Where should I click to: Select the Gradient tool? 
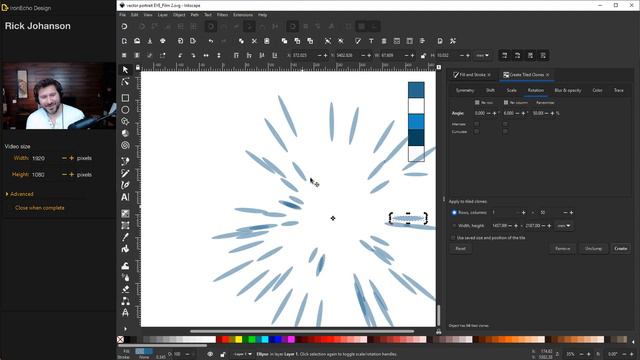click(125, 213)
